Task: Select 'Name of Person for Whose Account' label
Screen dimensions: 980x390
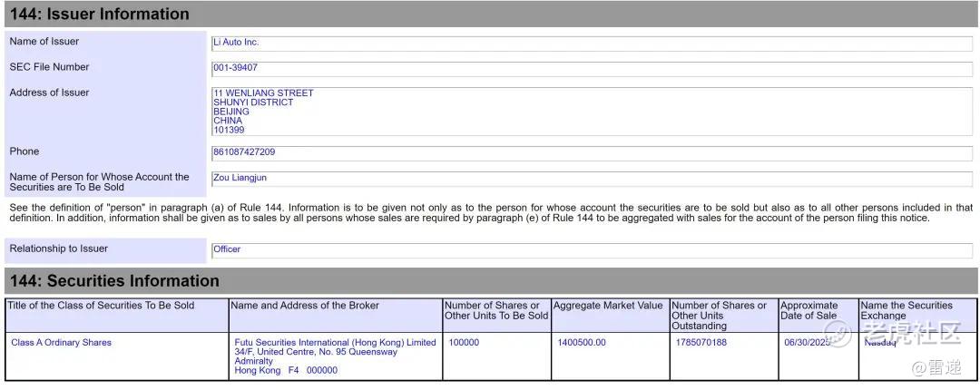Action: (x=100, y=182)
